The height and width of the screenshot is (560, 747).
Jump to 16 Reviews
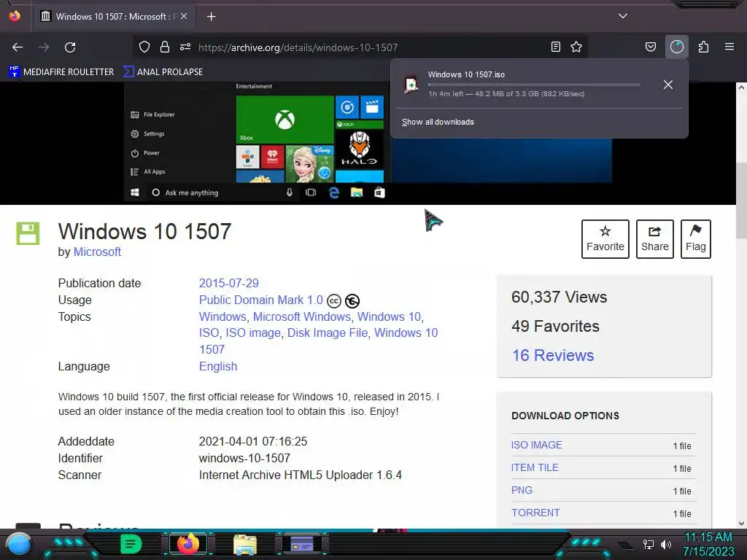coord(553,355)
